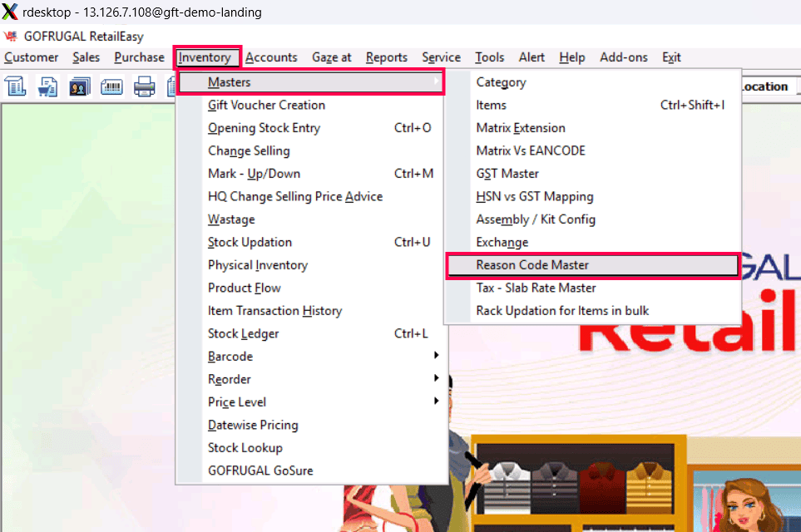Select Change Selling option
This screenshot has height=532, width=801.
coord(311,151)
